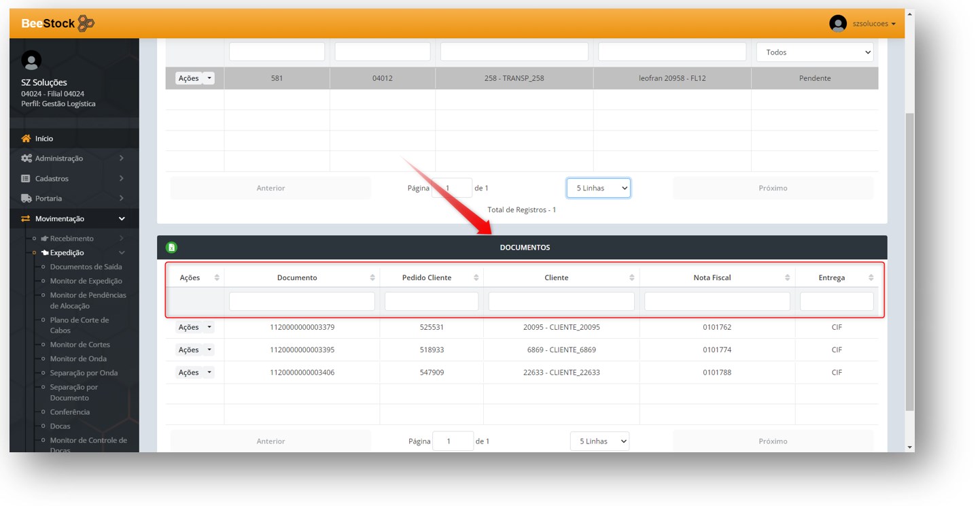Open the Conferência menu item
This screenshot has height=506, width=980.
(69, 412)
